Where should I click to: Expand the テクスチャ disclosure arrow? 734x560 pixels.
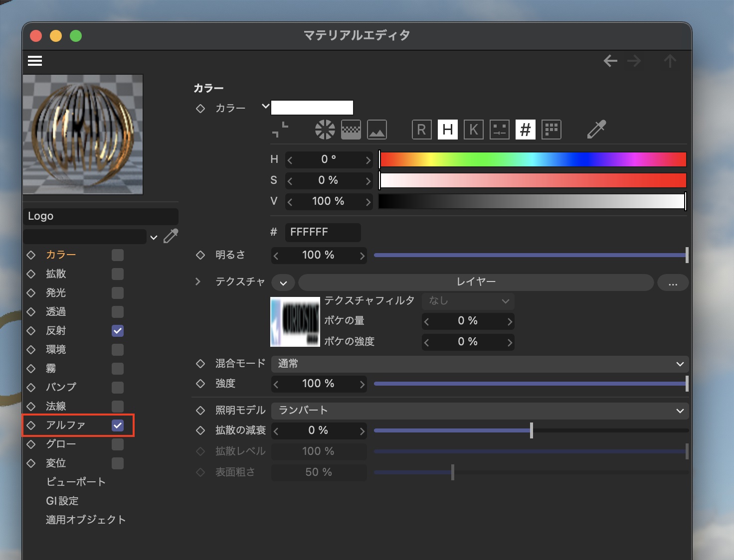[x=198, y=282]
